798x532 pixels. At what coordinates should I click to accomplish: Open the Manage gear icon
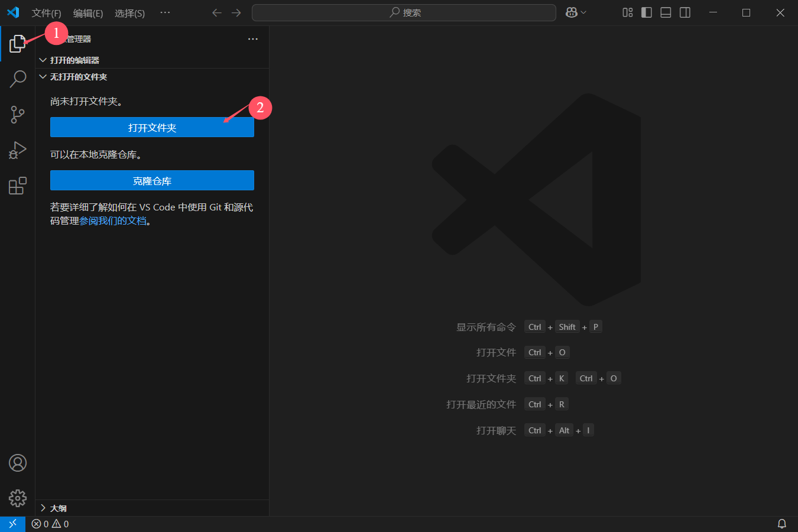click(18, 498)
